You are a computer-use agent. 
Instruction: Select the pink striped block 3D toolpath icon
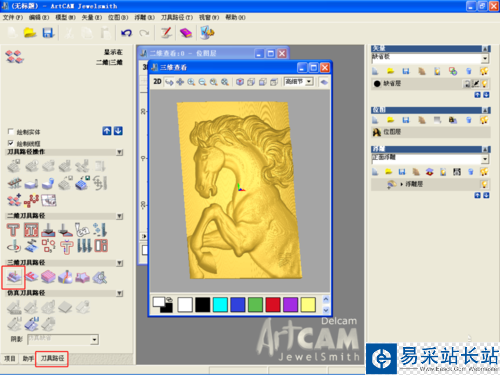[x=48, y=277]
